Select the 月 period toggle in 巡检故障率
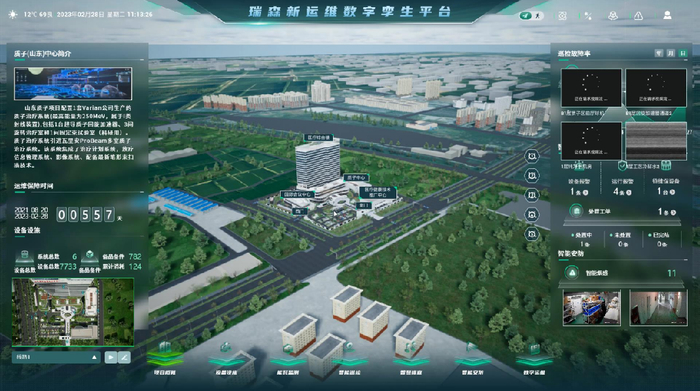 click(x=671, y=53)
